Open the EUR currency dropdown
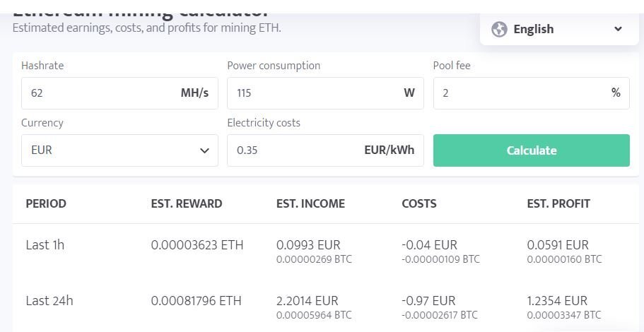644x332 pixels. pos(119,150)
